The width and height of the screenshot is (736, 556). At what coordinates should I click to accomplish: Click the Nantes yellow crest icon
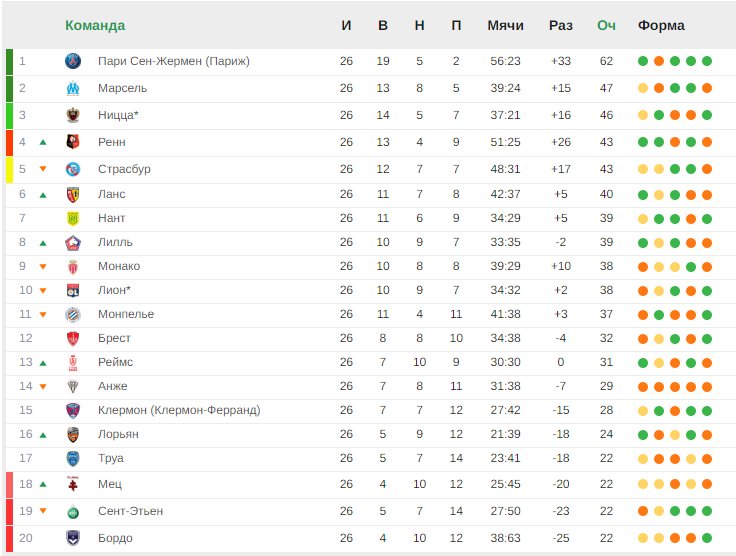point(73,218)
